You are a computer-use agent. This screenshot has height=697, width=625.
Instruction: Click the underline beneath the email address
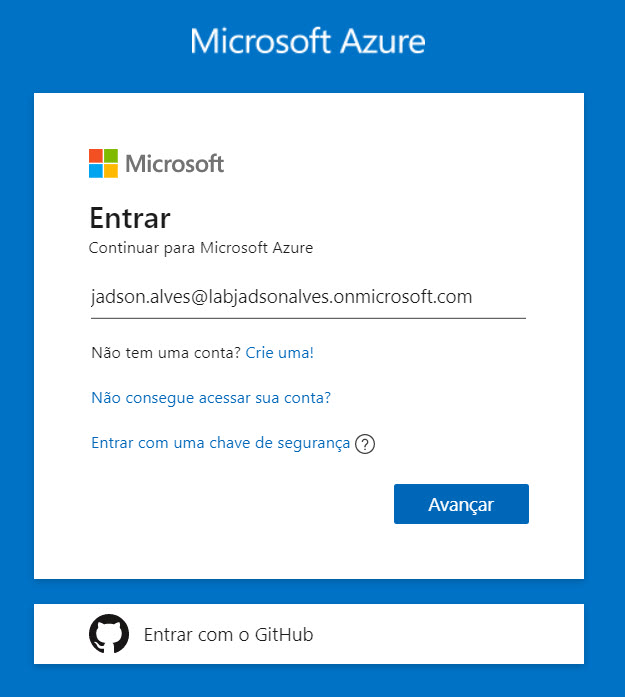click(x=307, y=318)
